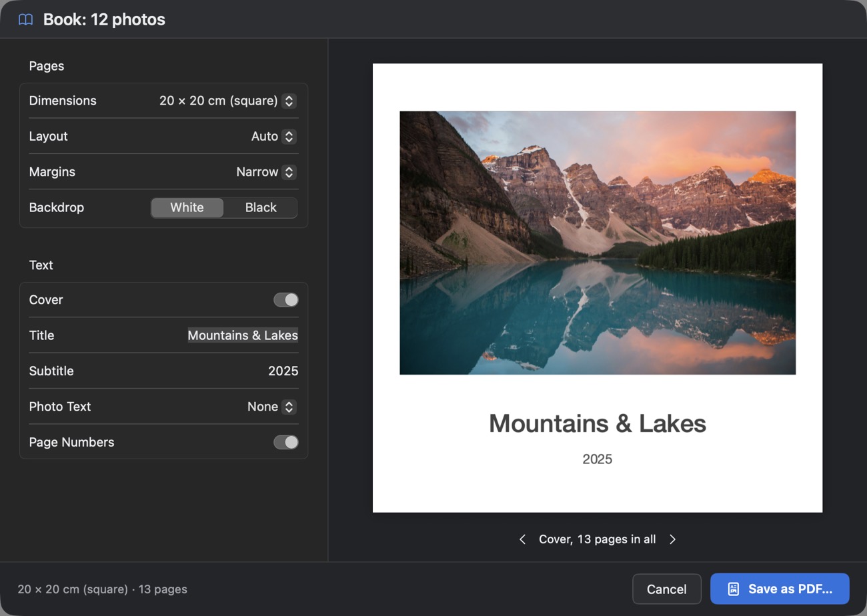Toggle the Page Numbers switch
The width and height of the screenshot is (867, 616).
(286, 442)
